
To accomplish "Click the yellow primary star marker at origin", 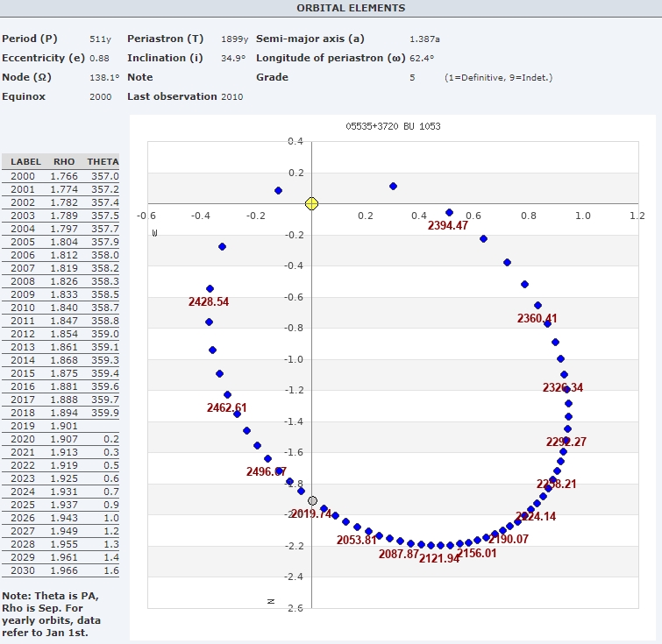I will coord(311,203).
